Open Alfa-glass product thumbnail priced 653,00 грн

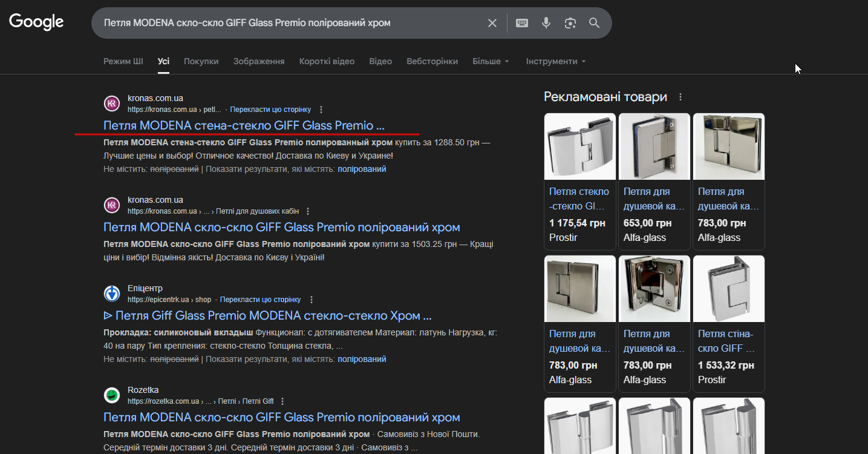654,146
